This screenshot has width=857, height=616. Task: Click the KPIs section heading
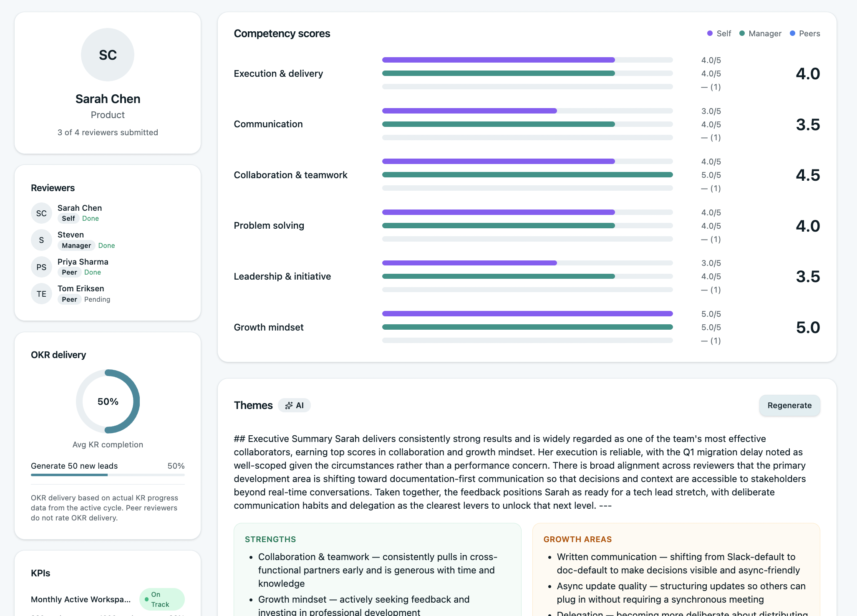[40, 573]
